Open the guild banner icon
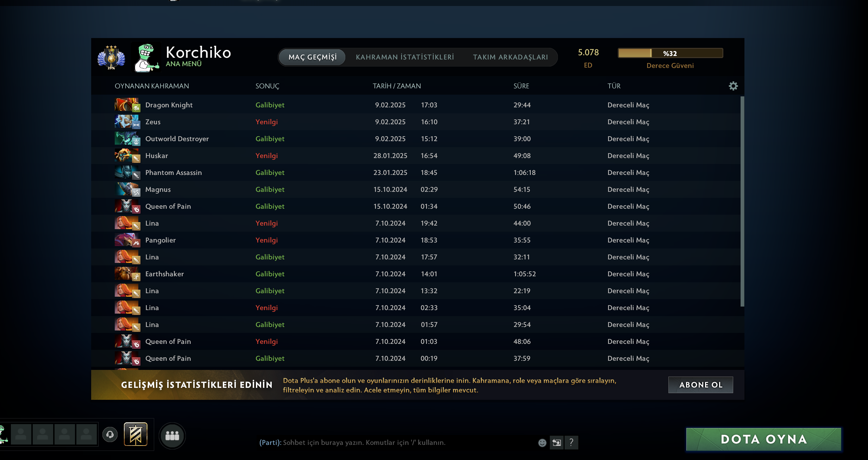The width and height of the screenshot is (868, 460). pos(136,435)
